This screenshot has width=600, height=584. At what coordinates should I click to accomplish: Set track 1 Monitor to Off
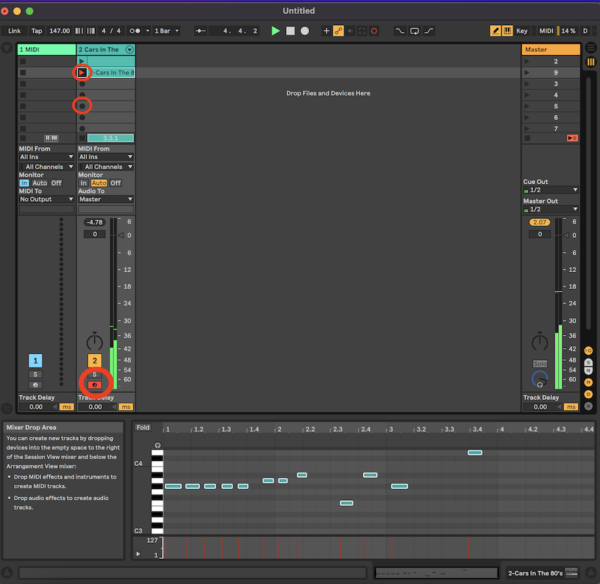56,183
